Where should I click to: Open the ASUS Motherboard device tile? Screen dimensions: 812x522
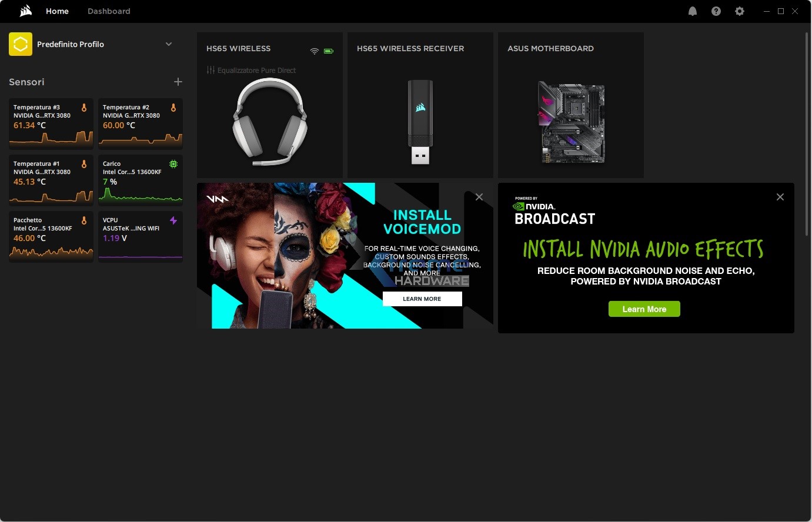pos(571,118)
